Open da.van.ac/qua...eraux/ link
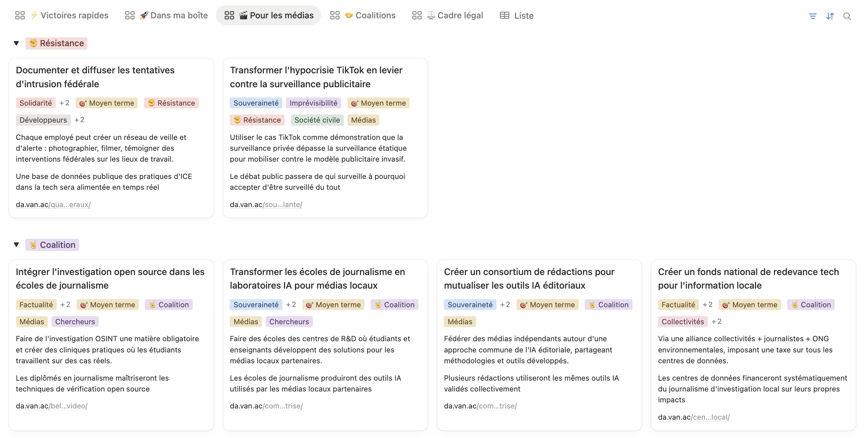This screenshot has width=868, height=438. [x=53, y=204]
